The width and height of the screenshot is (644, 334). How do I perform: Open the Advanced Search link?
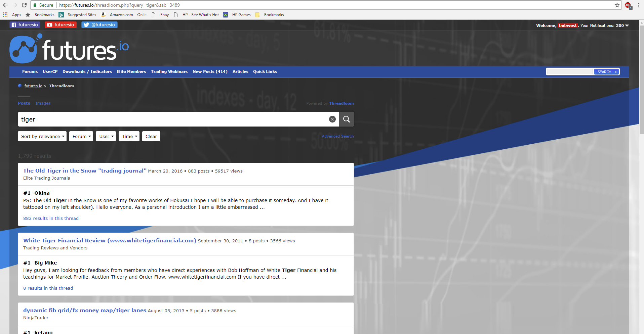(x=337, y=136)
